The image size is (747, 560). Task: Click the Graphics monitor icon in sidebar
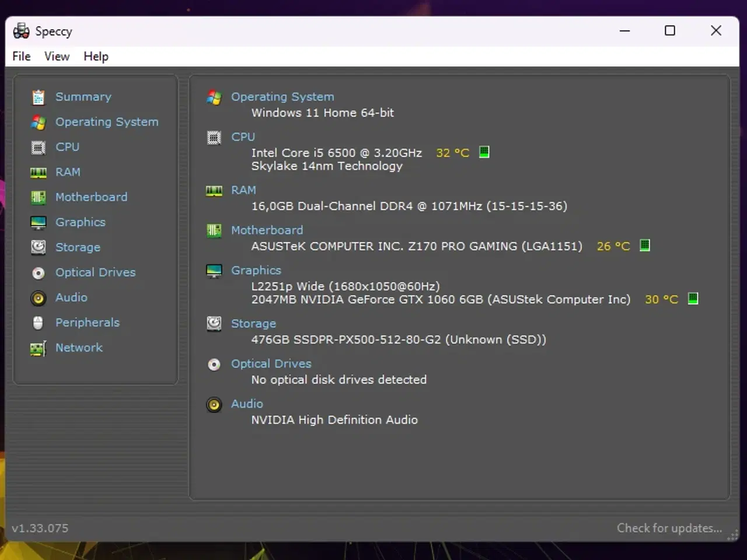[x=39, y=222]
